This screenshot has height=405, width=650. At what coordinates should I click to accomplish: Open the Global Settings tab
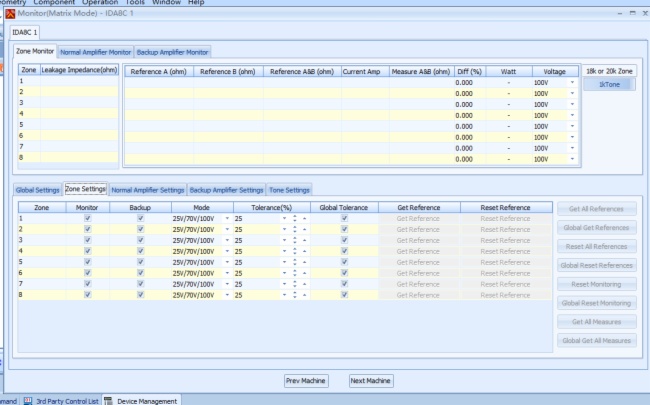click(37, 189)
